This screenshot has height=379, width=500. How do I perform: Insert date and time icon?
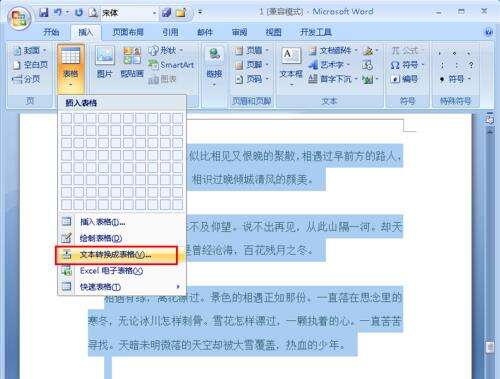click(367, 65)
